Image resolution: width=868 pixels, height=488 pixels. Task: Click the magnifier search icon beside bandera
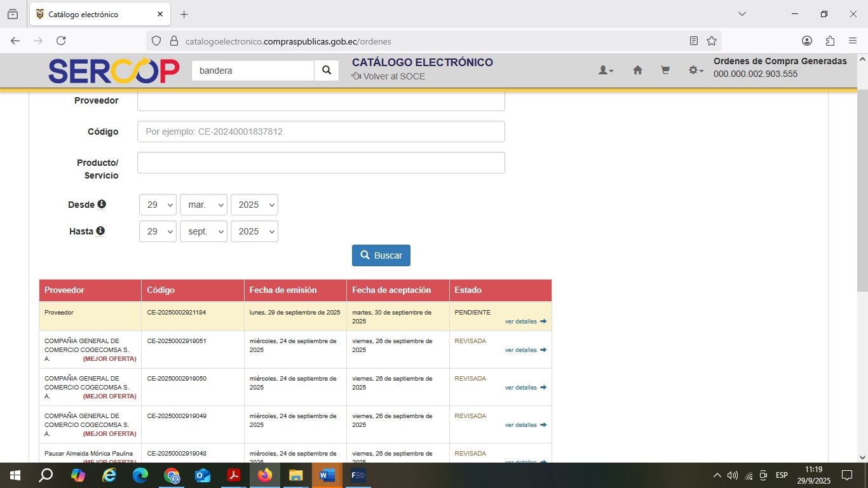[x=327, y=71]
